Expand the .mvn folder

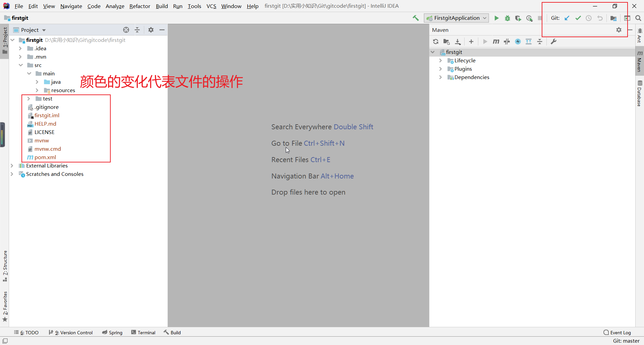coord(20,57)
